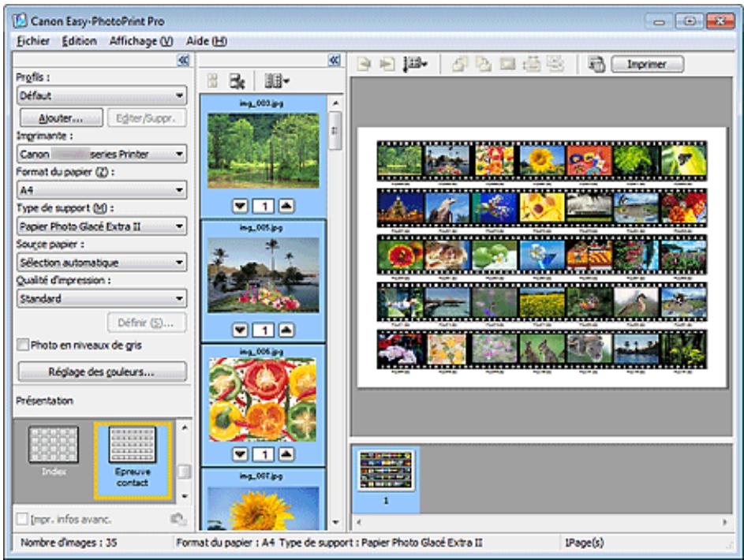
Task: Select the img_005.jpg palm beach thumbnail
Action: coord(264,275)
